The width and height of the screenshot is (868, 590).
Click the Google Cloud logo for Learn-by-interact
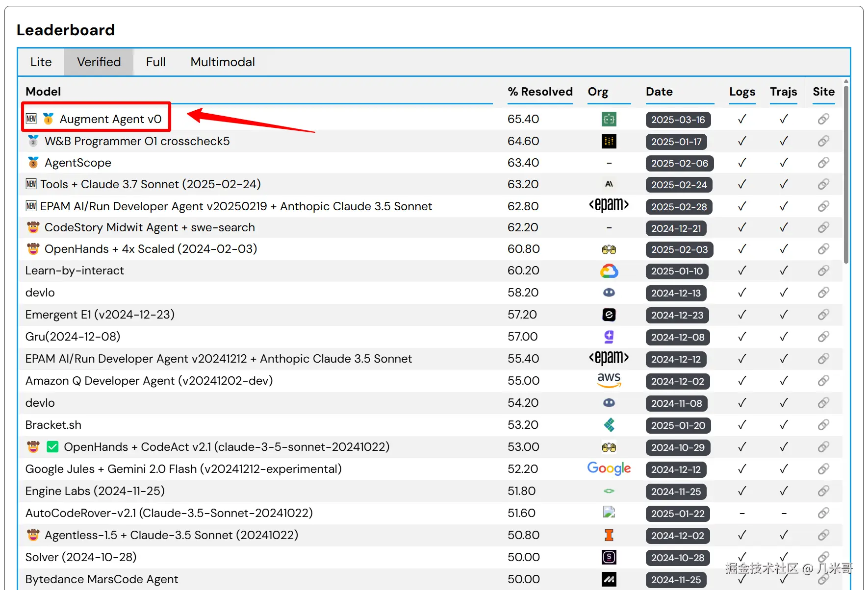tap(609, 271)
